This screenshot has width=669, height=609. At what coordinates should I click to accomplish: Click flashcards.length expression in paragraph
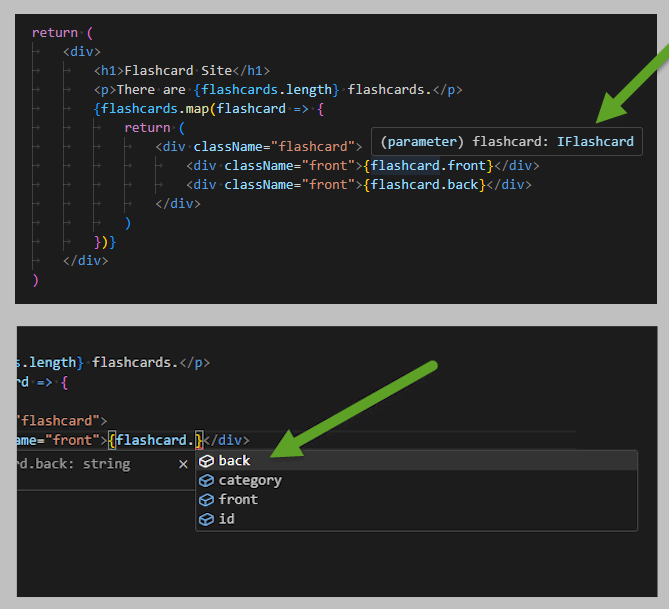click(266, 90)
